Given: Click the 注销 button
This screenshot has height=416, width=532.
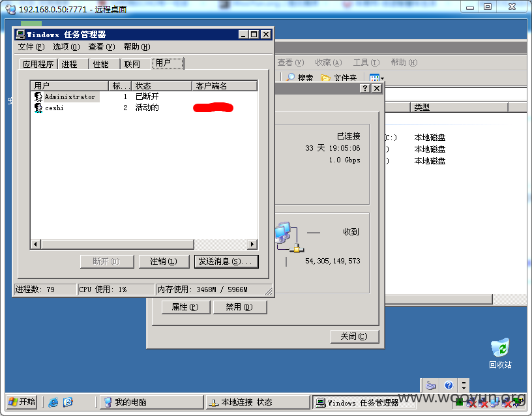Looking at the screenshot, I should [x=164, y=261].
